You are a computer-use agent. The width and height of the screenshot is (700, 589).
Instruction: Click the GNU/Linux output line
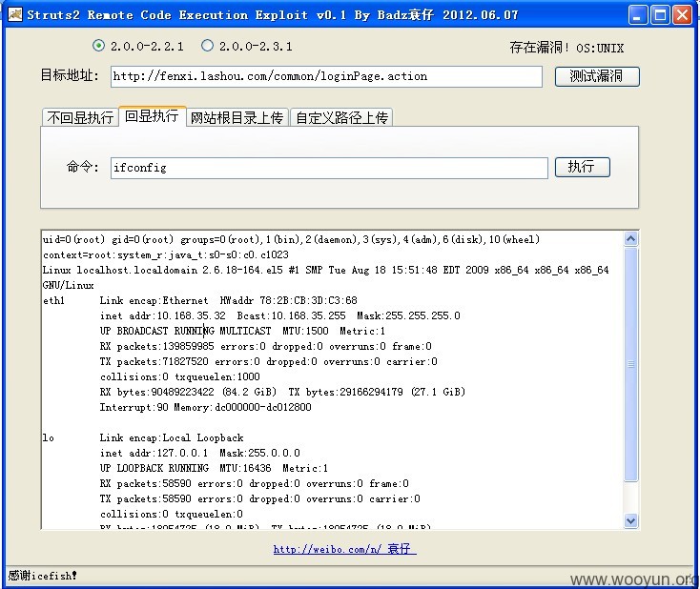(69, 285)
